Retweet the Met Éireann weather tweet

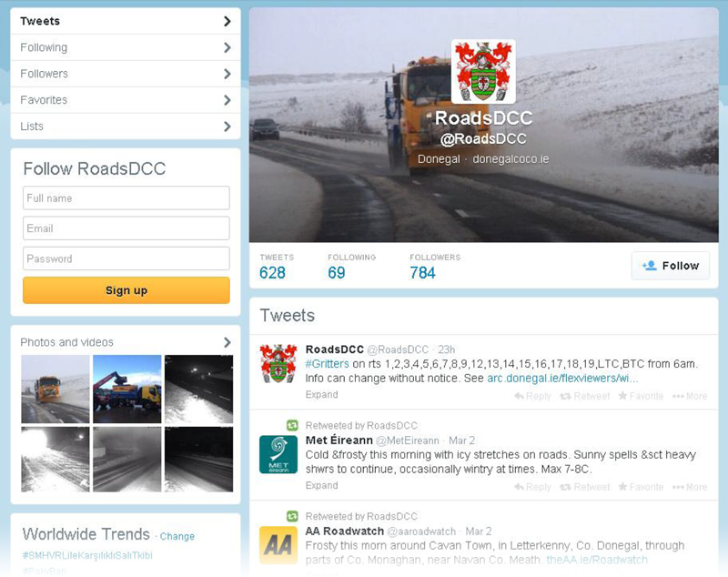pos(584,487)
